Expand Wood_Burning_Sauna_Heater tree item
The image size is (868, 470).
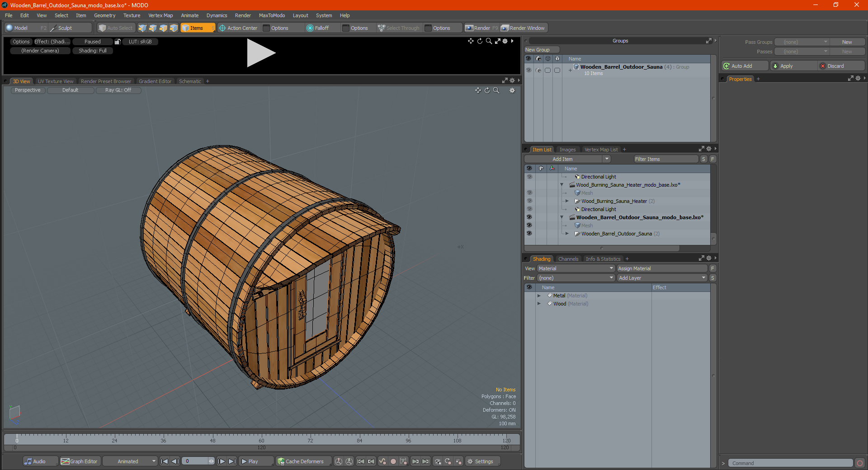point(567,201)
